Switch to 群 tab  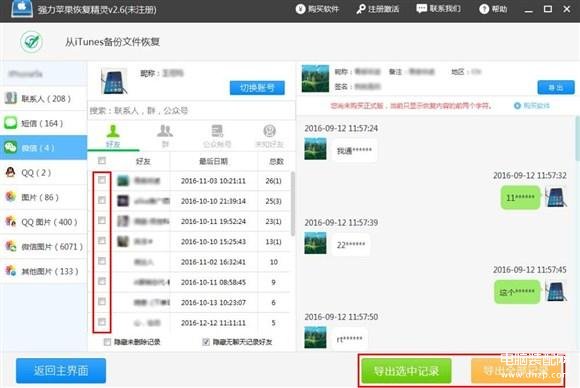(x=165, y=136)
